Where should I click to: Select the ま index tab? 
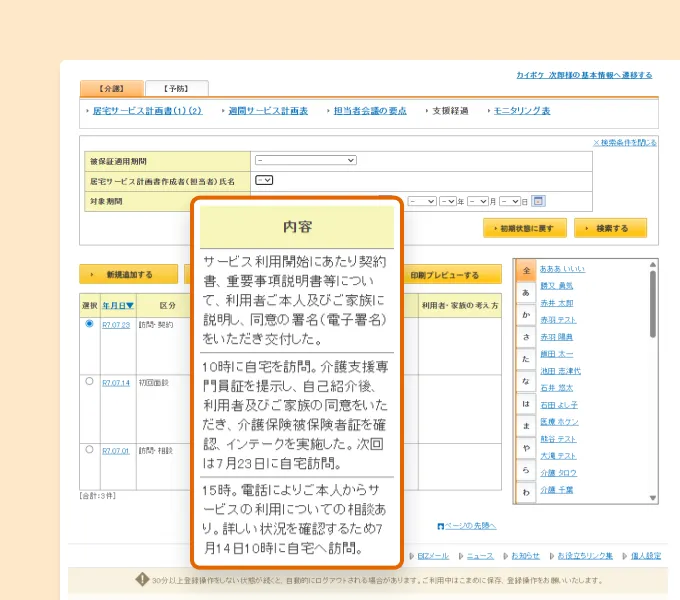[526, 426]
